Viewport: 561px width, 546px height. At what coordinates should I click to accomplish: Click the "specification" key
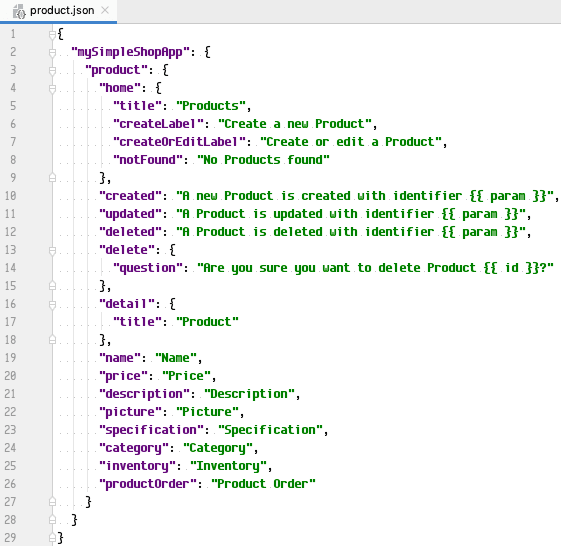coord(151,430)
